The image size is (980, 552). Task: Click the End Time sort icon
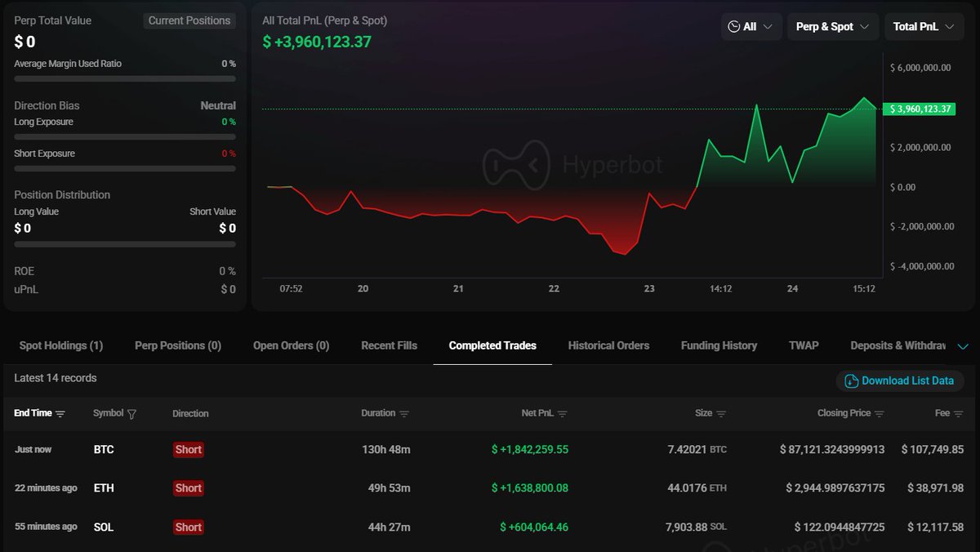pyautogui.click(x=60, y=414)
